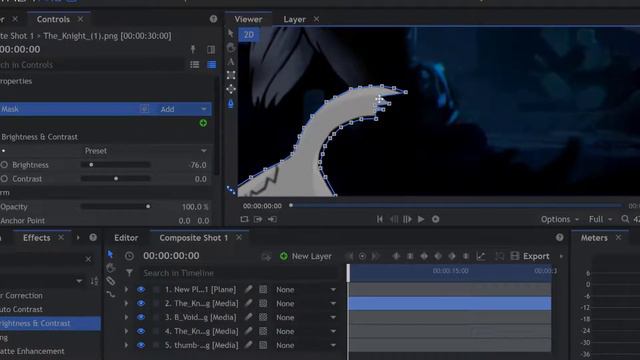
Task: Click the Set Out point icon in Viewer
Action: click(272, 219)
